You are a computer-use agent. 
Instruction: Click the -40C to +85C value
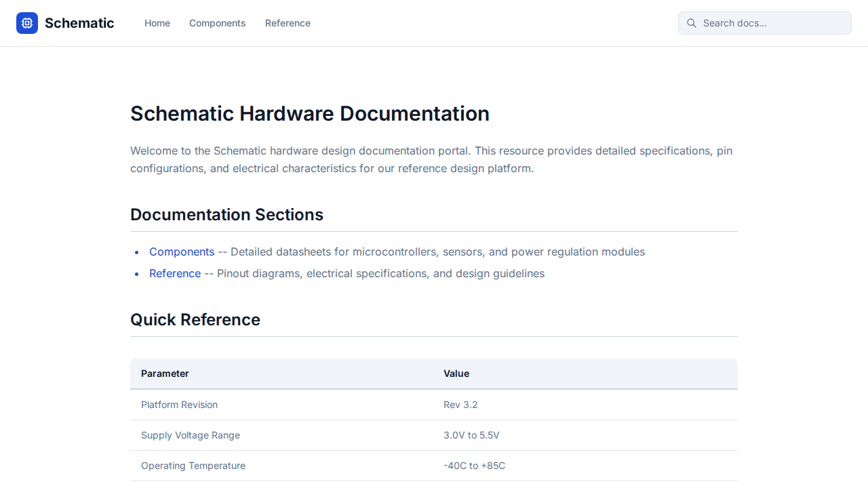pos(474,466)
